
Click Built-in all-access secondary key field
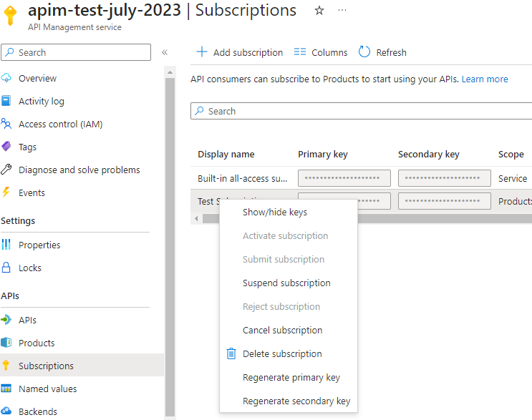pyautogui.click(x=445, y=178)
